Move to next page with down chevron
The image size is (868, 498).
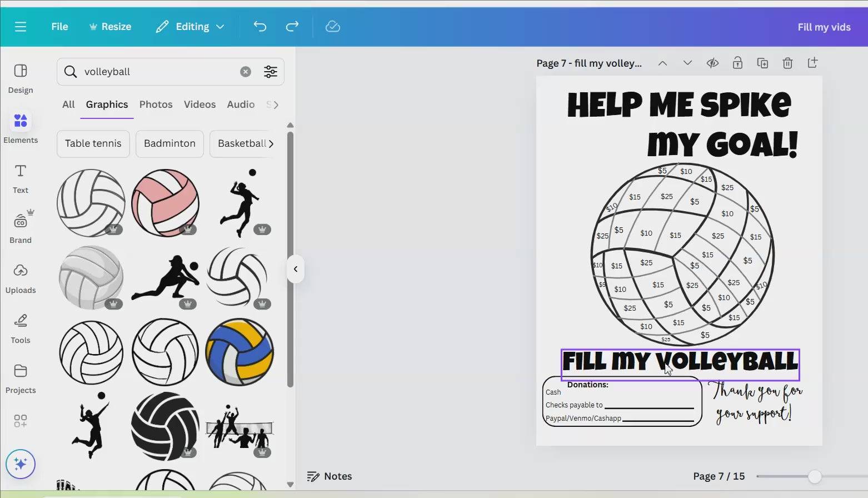coord(687,63)
